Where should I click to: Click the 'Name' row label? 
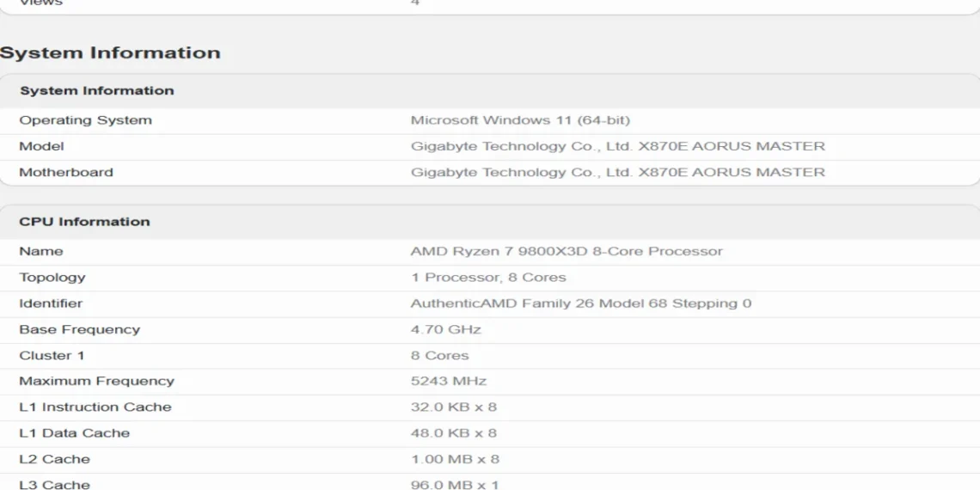pos(41,251)
